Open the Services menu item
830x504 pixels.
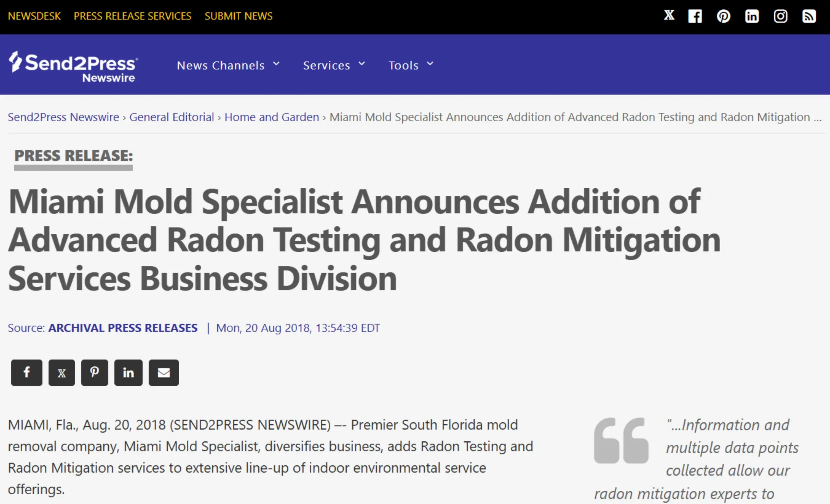[x=326, y=65]
